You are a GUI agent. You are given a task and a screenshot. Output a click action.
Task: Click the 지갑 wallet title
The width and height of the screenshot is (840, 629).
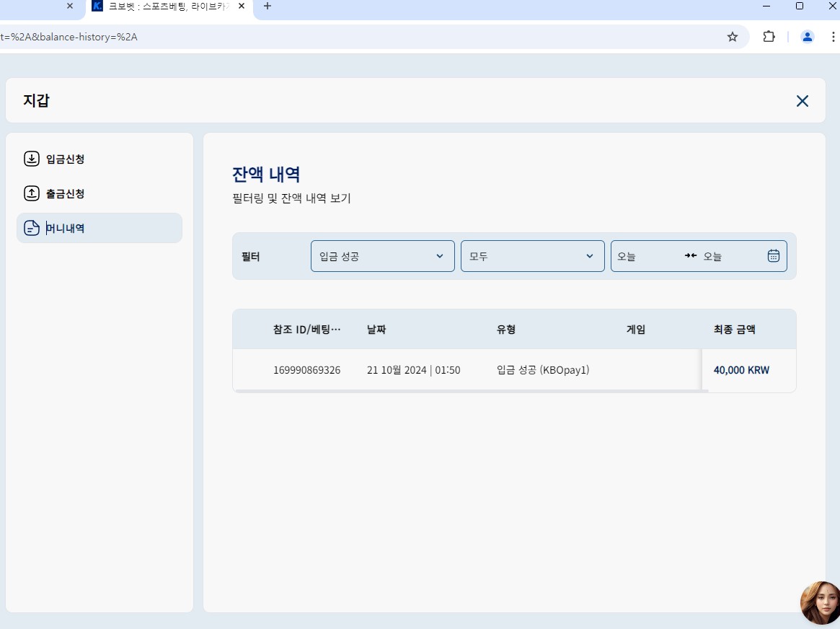coord(37,101)
